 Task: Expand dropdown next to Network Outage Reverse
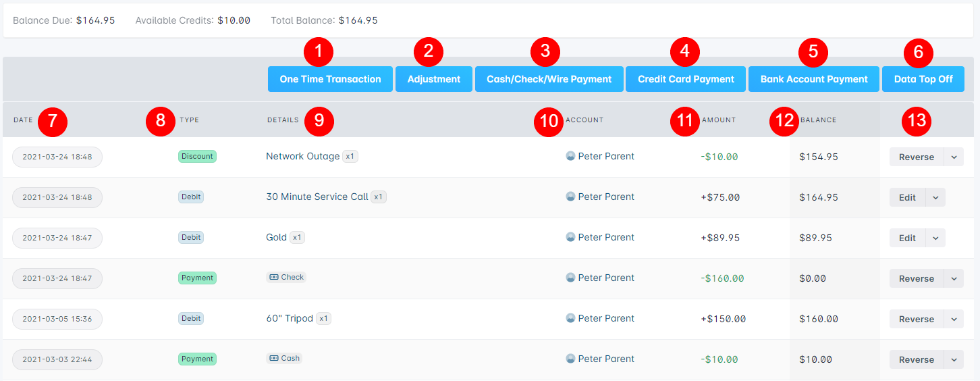954,157
